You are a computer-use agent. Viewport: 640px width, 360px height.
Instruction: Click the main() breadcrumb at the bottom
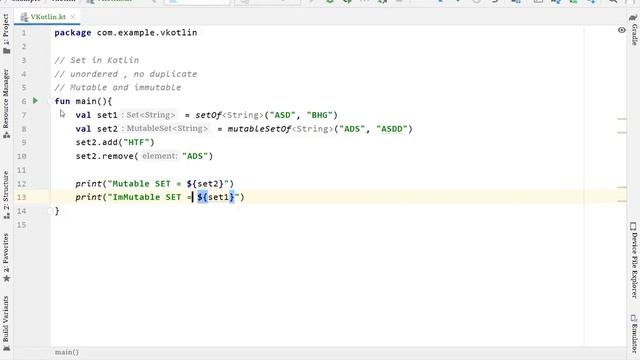tap(67, 352)
